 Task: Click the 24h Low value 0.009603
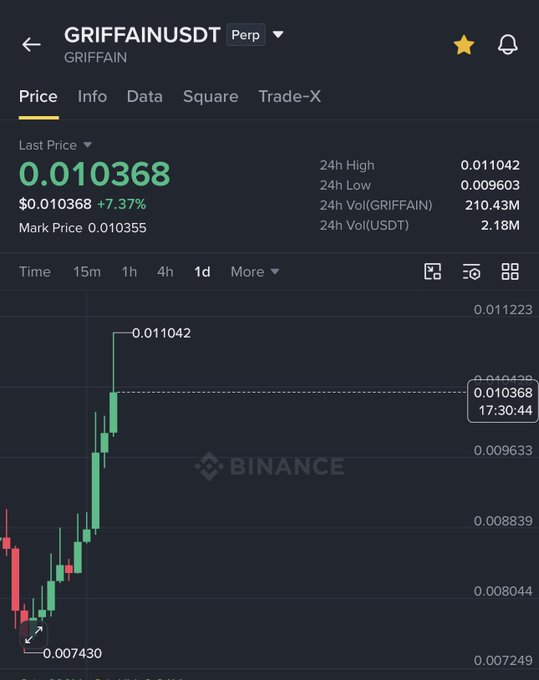pyautogui.click(x=490, y=185)
